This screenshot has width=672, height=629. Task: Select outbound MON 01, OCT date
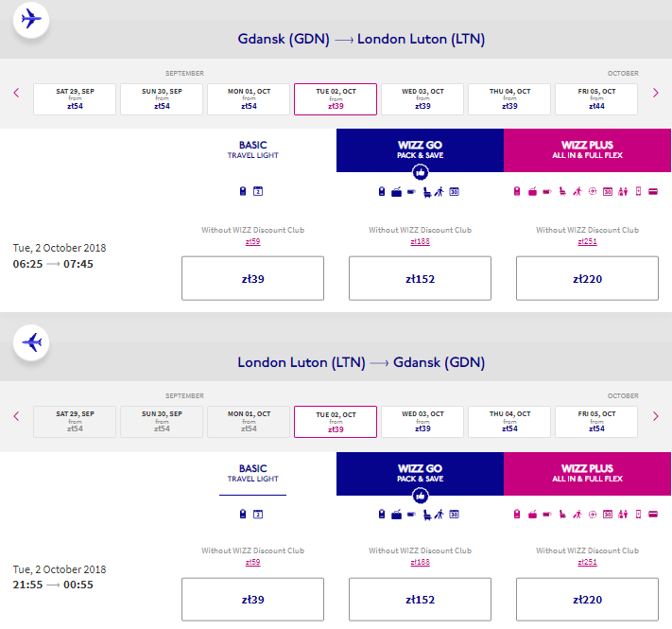tap(249, 99)
